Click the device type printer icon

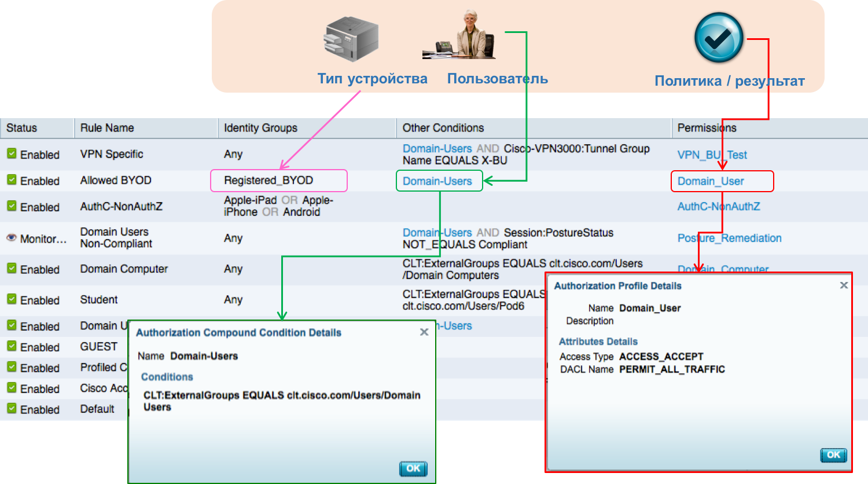pyautogui.click(x=350, y=38)
